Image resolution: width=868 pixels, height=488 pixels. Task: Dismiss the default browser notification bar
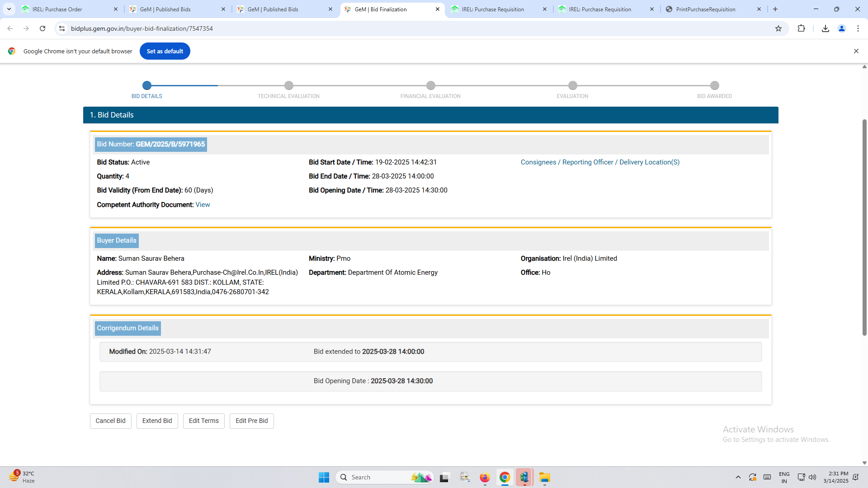click(856, 51)
